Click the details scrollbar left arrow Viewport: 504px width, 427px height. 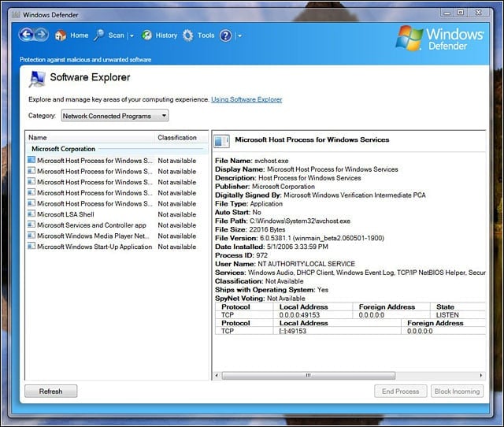click(x=217, y=375)
